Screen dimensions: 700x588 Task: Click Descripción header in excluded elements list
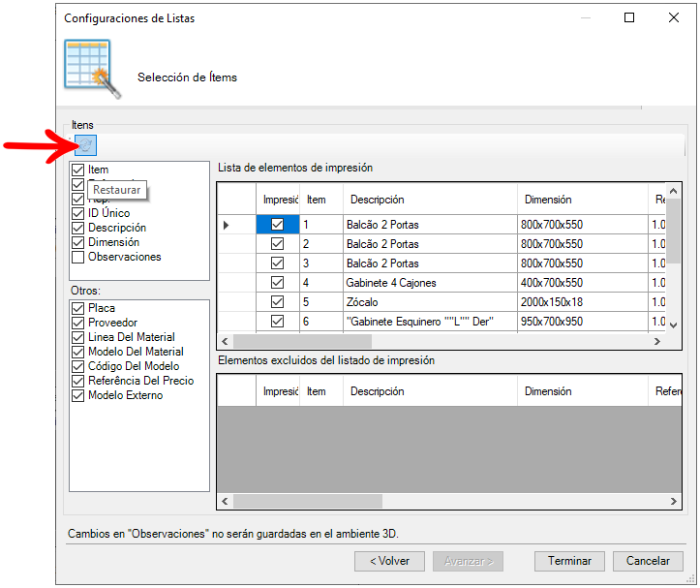[x=430, y=391]
